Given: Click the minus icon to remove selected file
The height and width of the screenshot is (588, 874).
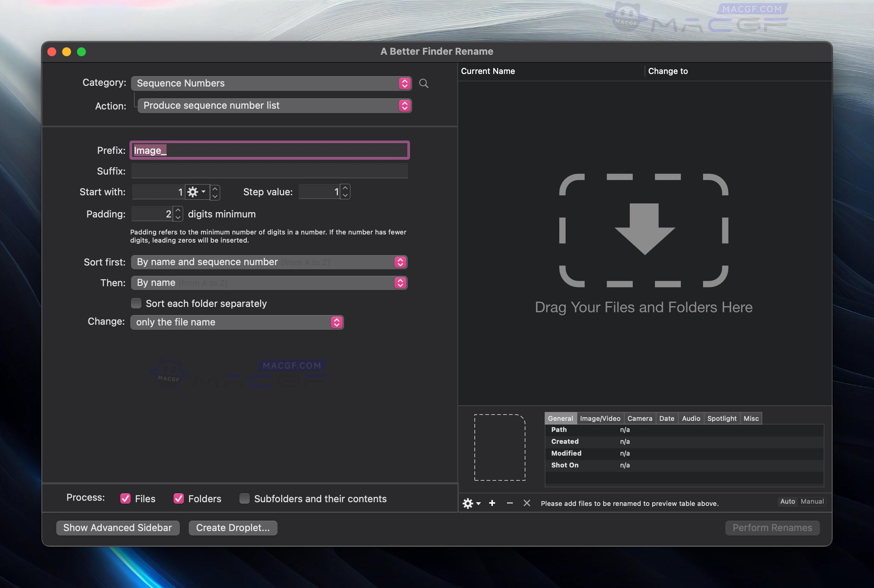Looking at the screenshot, I should pyautogui.click(x=510, y=503).
